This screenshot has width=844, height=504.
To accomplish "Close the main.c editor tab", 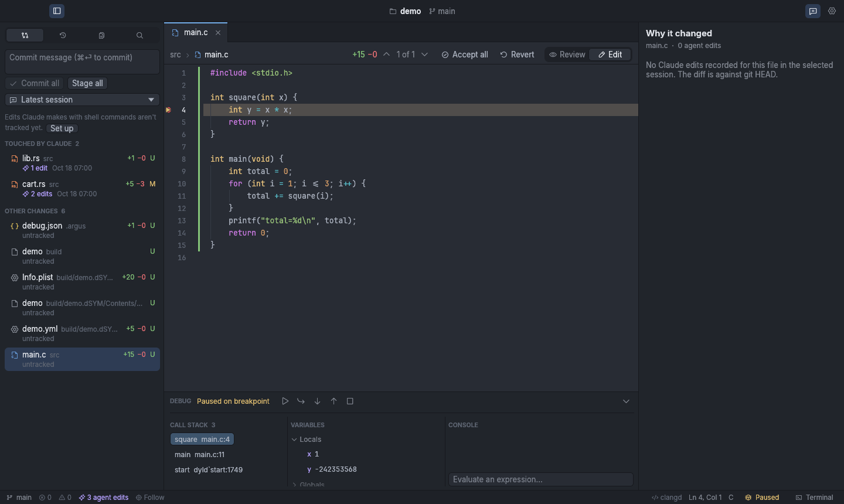I will coord(218,33).
